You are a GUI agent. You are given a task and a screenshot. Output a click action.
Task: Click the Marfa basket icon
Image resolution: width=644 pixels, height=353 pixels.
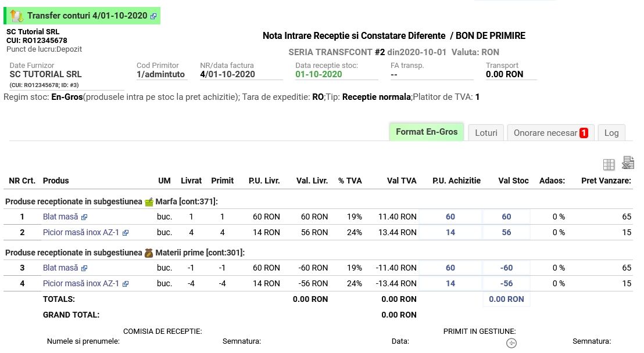pos(149,202)
